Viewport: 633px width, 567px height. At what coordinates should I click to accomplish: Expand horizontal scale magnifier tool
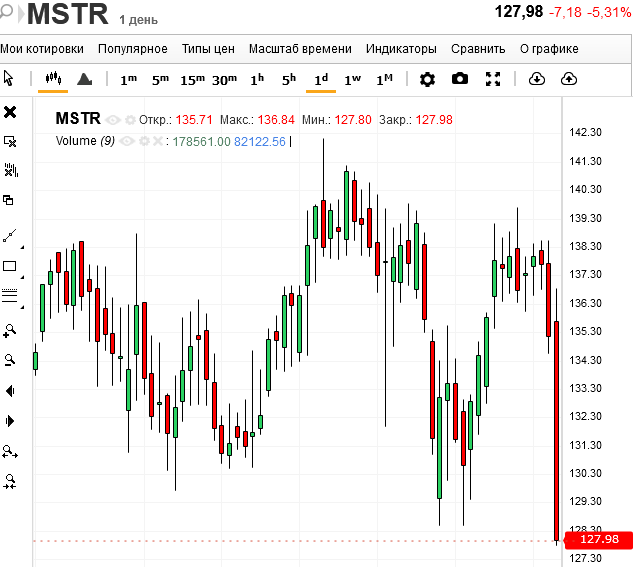click(10, 452)
